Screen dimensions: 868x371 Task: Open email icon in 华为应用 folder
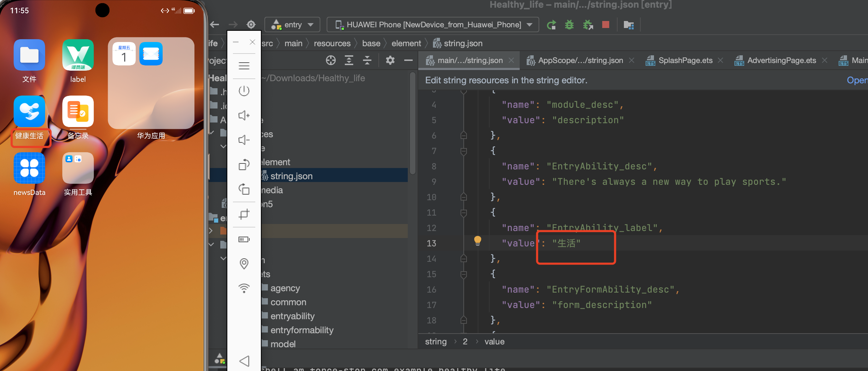click(x=151, y=54)
